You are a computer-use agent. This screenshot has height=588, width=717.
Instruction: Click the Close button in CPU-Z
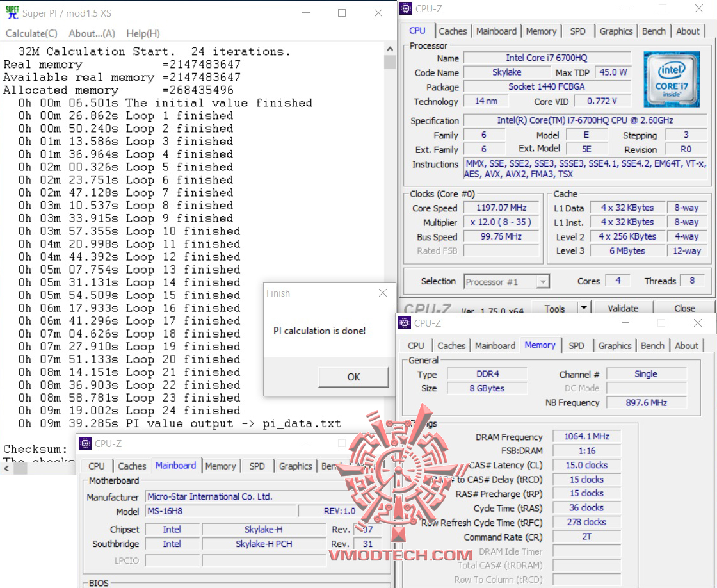pyautogui.click(x=684, y=309)
